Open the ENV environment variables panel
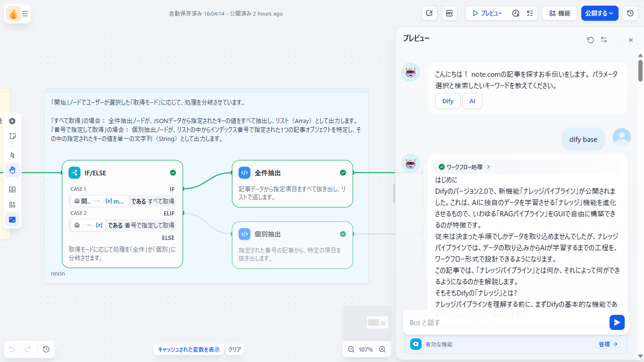The width and height of the screenshot is (644, 362). point(449,13)
